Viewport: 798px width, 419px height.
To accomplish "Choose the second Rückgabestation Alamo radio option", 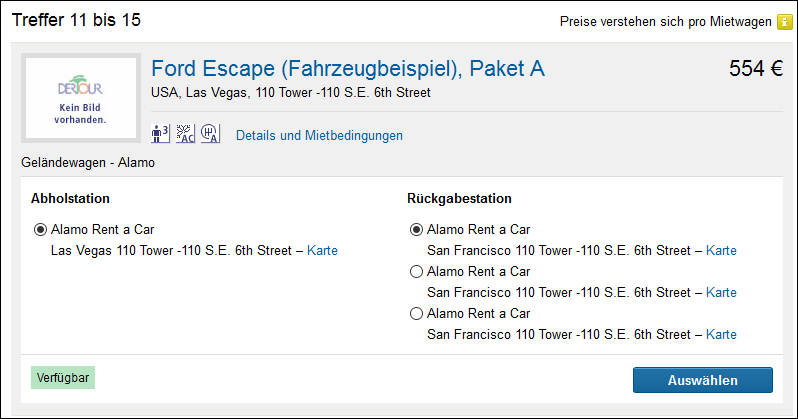I will (416, 271).
